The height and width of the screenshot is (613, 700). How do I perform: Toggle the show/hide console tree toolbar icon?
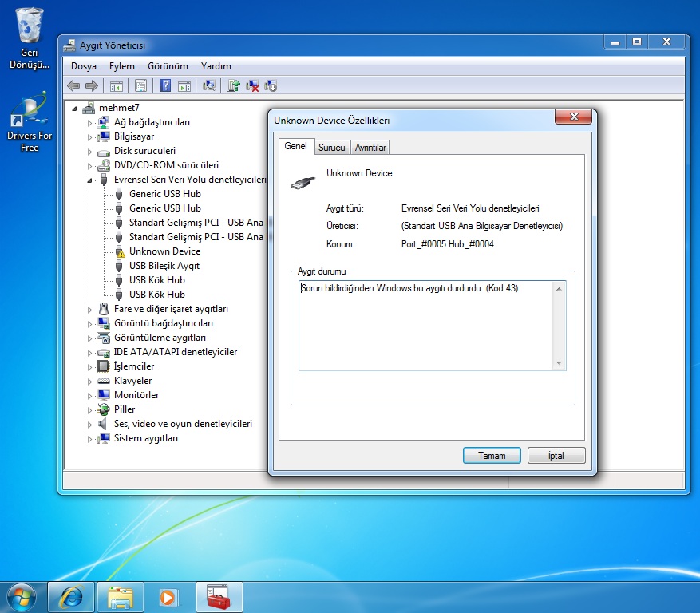(x=116, y=85)
